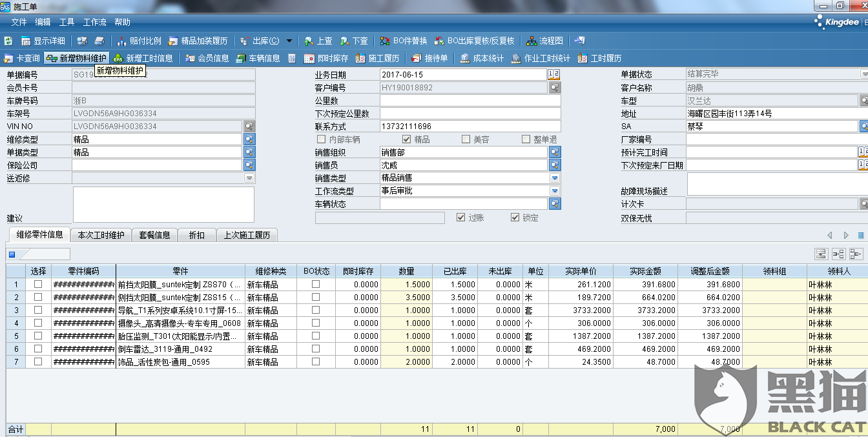Screen dimensions: 868x437
Task: Open 接待单 toolbar item
Action: [x=430, y=58]
